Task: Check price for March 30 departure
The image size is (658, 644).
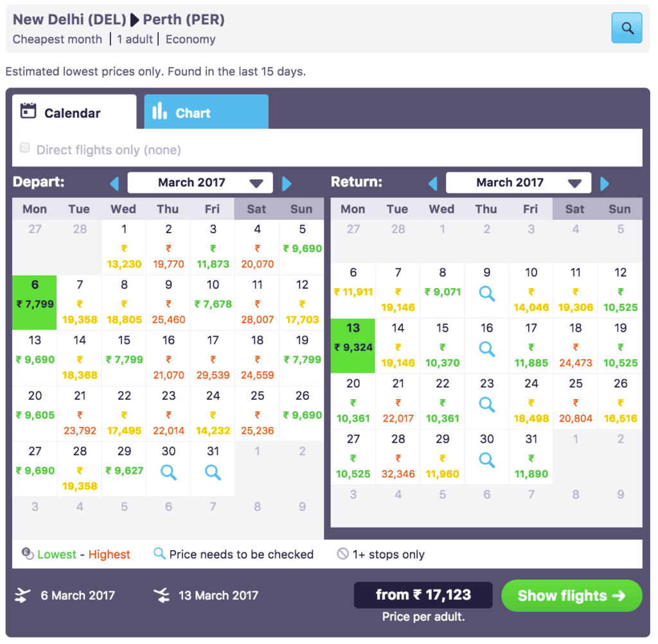Action: [168, 472]
